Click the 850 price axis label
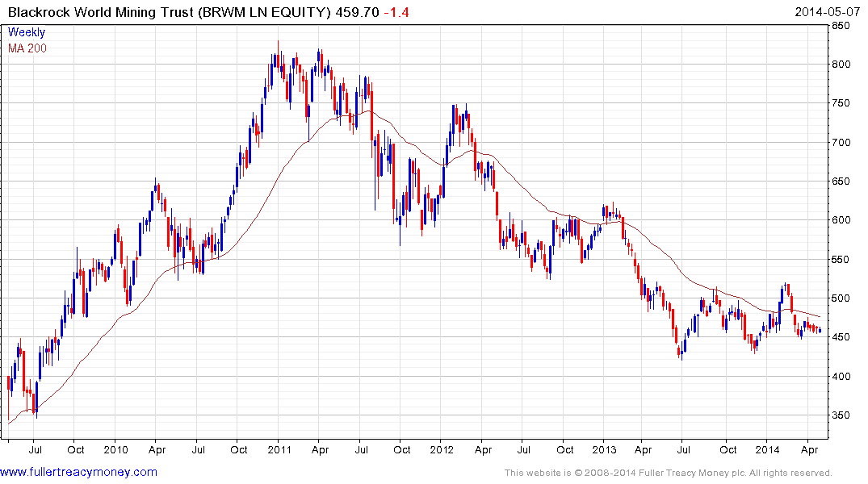Screen dimensions: 868x484 841,26
